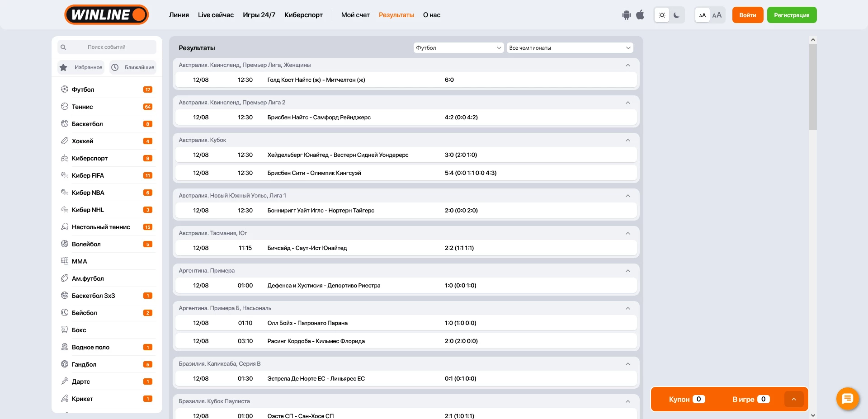Click the Регистрация button

click(792, 15)
